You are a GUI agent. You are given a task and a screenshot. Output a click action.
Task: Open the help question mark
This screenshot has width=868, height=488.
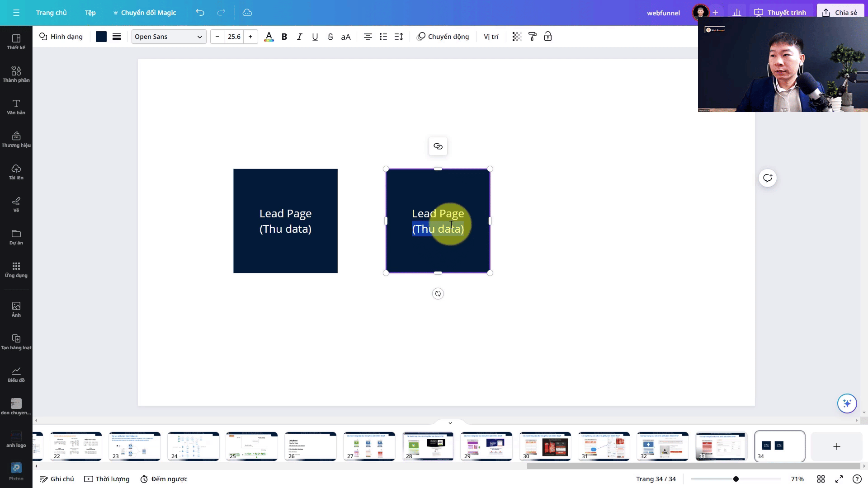[x=857, y=479]
